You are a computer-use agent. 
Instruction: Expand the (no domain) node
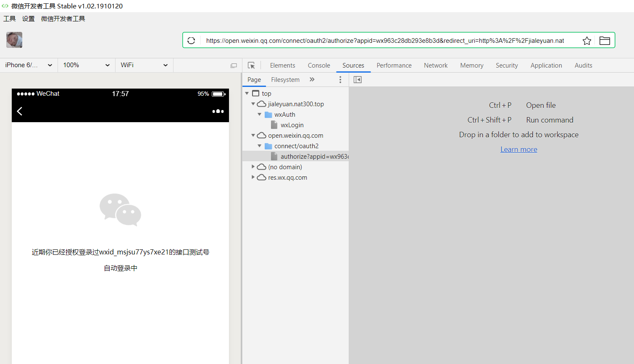[253, 167]
